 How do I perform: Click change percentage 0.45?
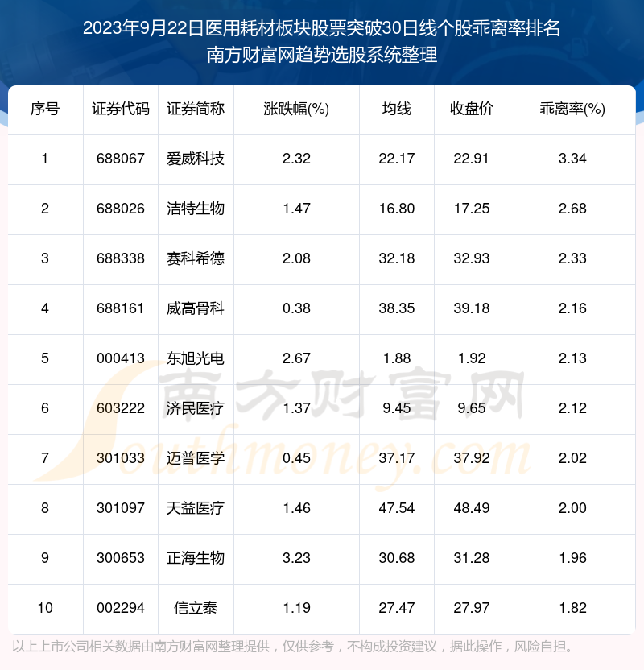(x=296, y=458)
